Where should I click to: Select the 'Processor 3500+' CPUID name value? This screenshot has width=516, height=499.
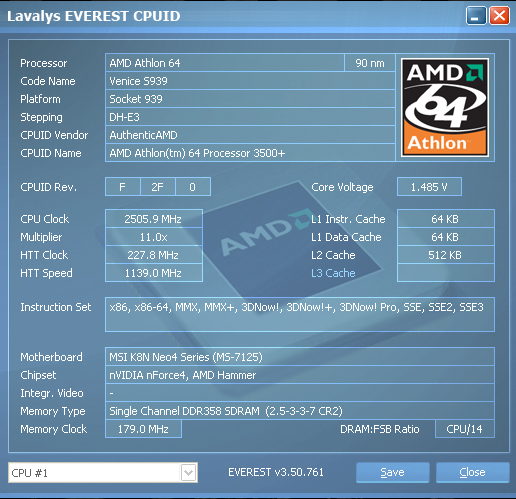[250, 153]
